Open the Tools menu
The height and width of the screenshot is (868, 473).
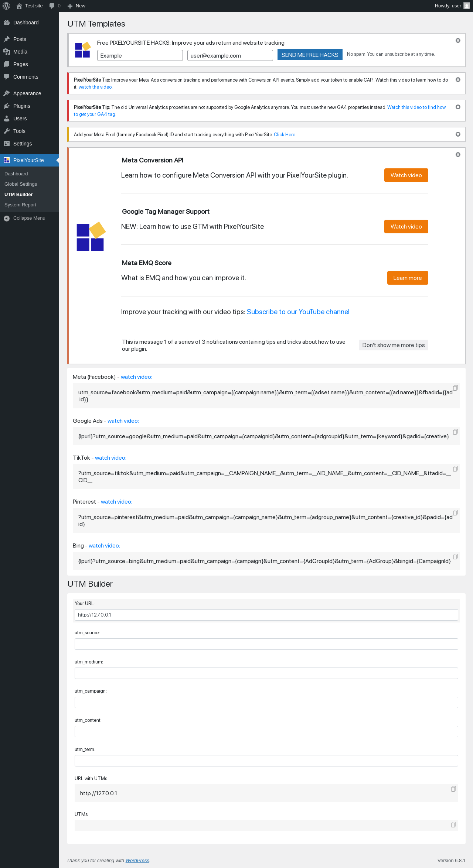[x=30, y=131]
